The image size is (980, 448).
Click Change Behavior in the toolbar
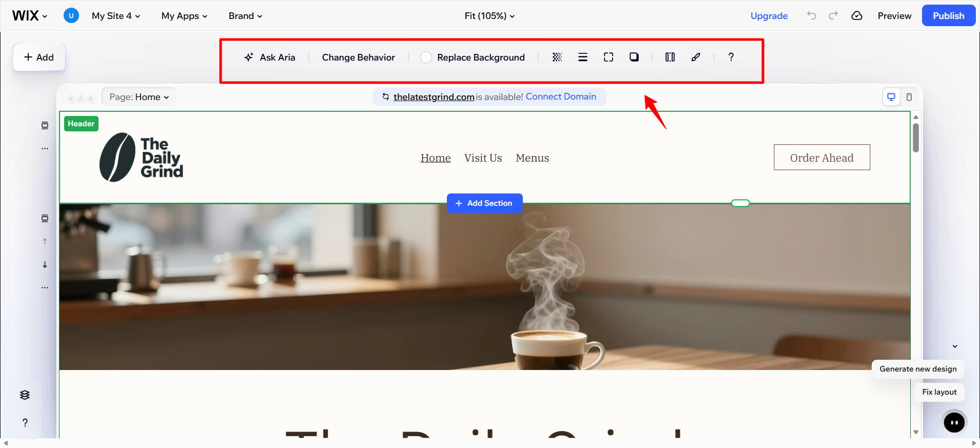tap(358, 57)
